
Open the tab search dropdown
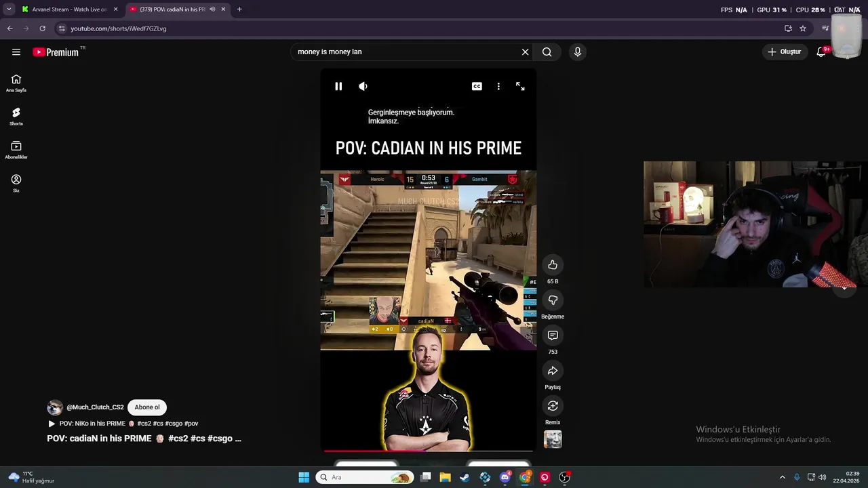coord(8,9)
